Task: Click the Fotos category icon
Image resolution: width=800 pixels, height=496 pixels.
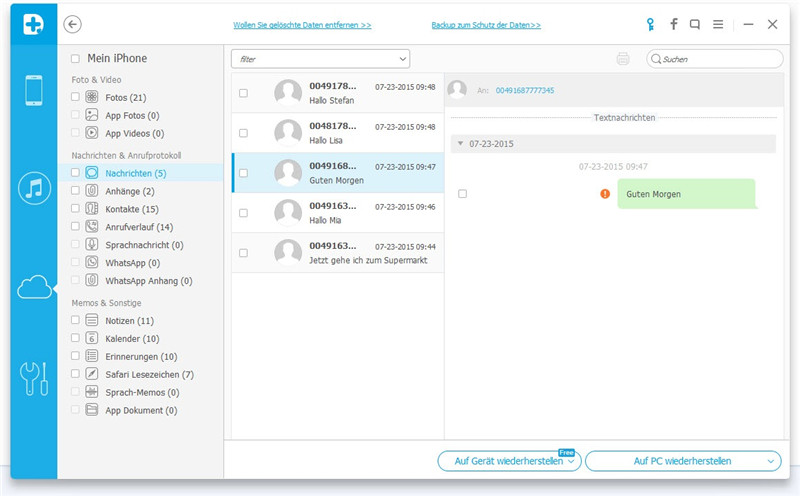Action: pyautogui.click(x=92, y=97)
